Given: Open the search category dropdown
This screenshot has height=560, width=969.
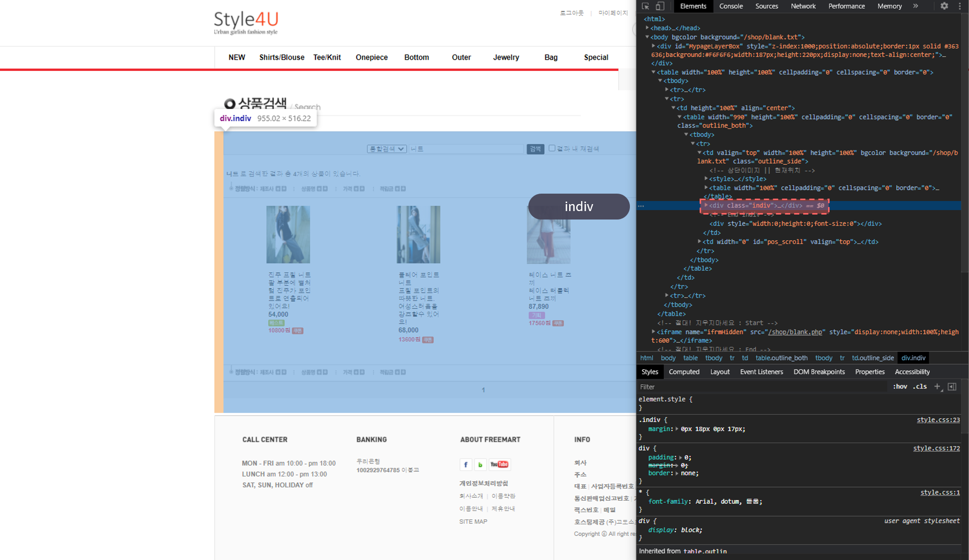Looking at the screenshot, I should point(386,149).
